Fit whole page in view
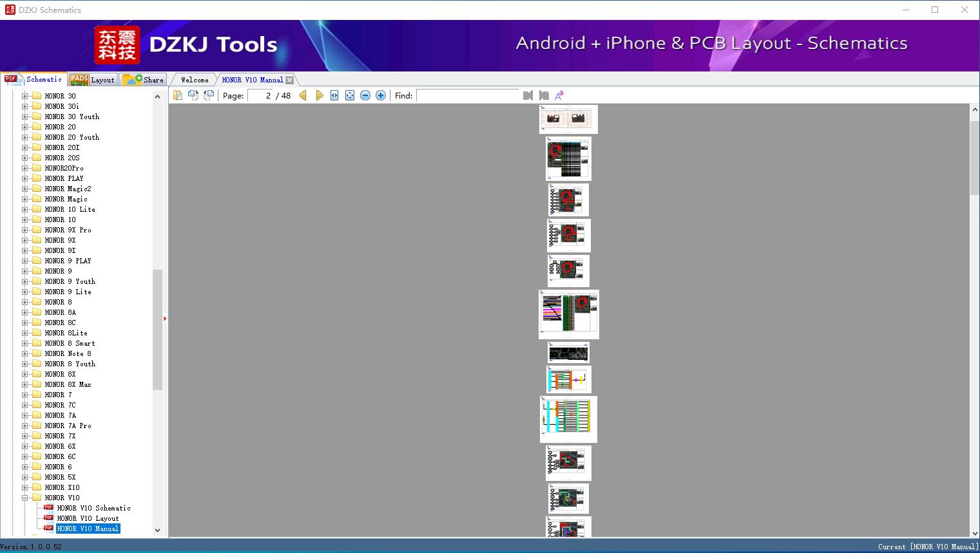980x553 pixels. (x=350, y=95)
